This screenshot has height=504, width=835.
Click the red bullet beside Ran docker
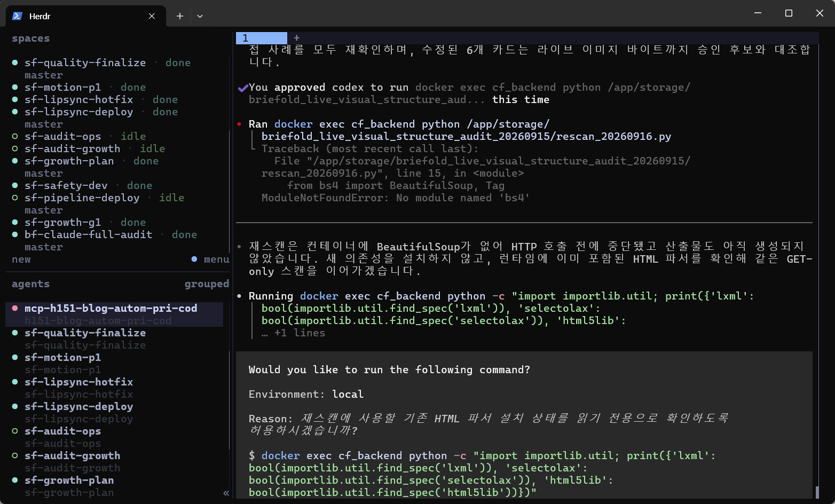(x=239, y=124)
